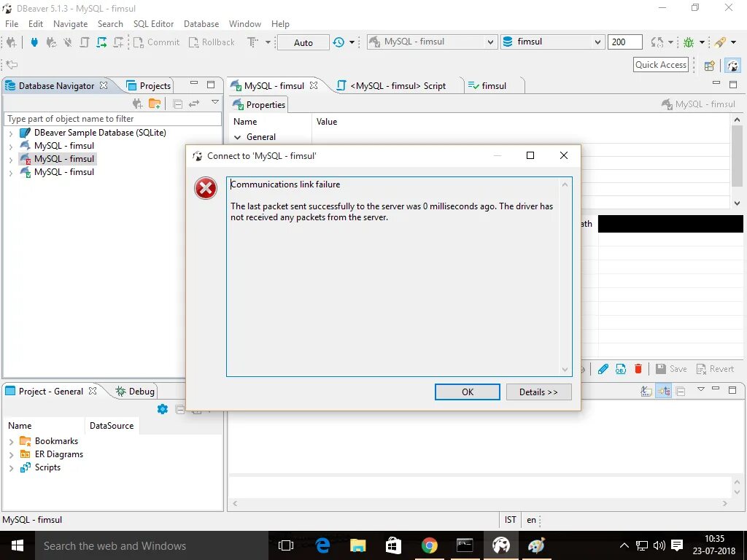Open the Transaction Log dropdown arrow
This screenshot has width=747, height=560.
pyautogui.click(x=352, y=42)
